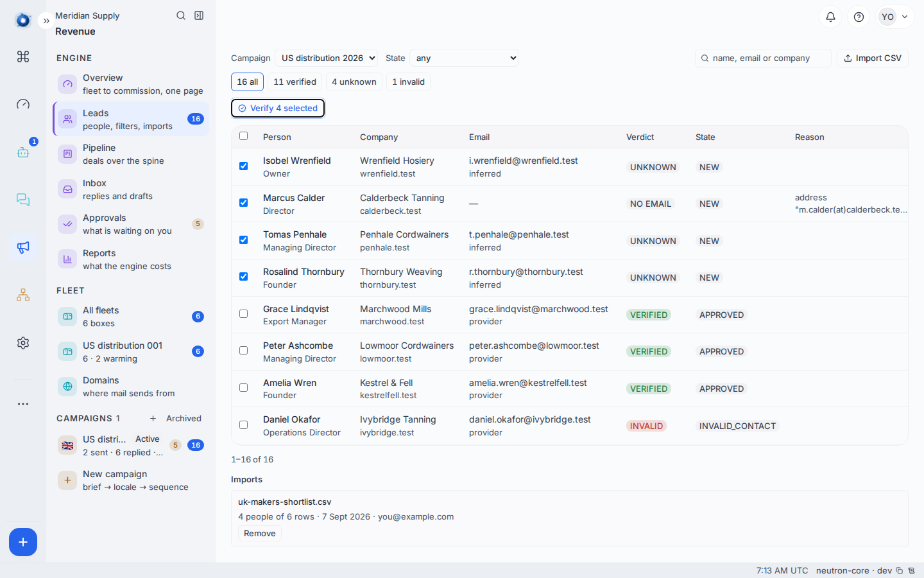The height and width of the screenshot is (578, 924).
Task: Click the app logo icon
Action: (23, 21)
